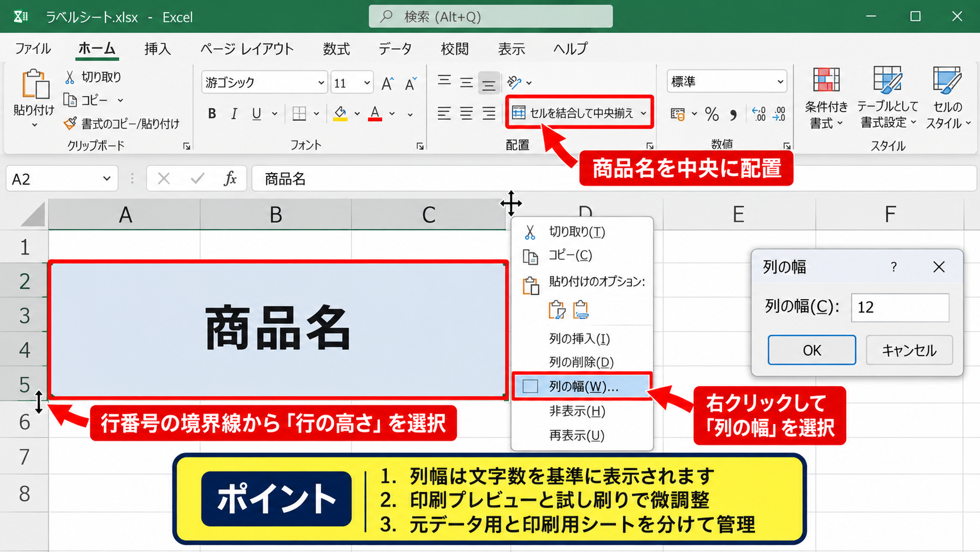Choose Delete Column (列の削除(D)) in context menu

581,362
